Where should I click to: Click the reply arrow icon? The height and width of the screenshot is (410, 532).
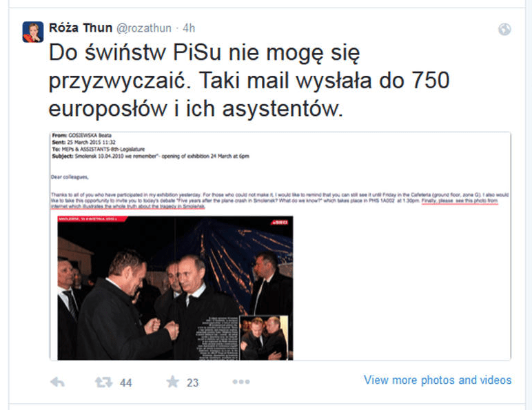[x=57, y=382]
